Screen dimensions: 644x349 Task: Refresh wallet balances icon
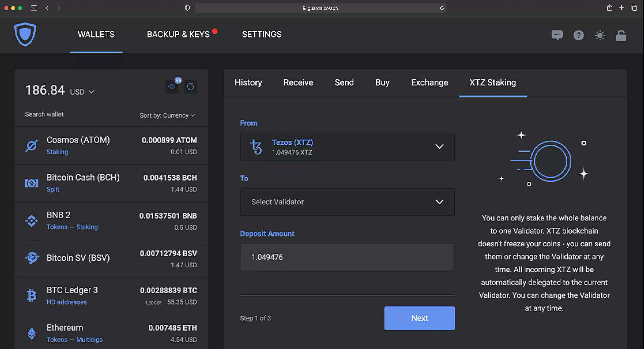click(190, 87)
